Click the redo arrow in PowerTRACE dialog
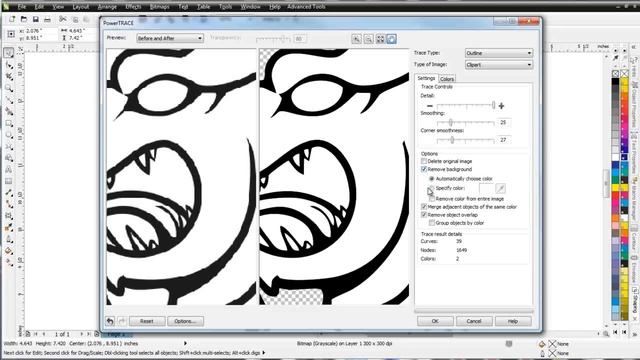640x360 pixels. (122, 321)
